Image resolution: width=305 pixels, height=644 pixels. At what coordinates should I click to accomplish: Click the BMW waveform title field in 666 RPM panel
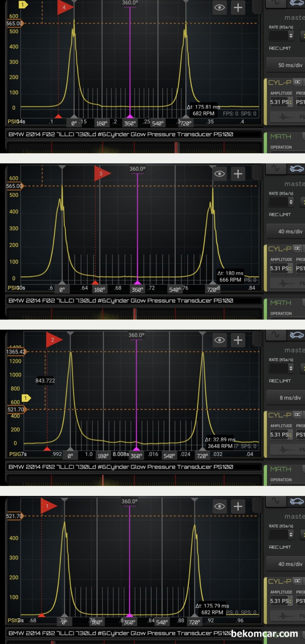(134, 301)
